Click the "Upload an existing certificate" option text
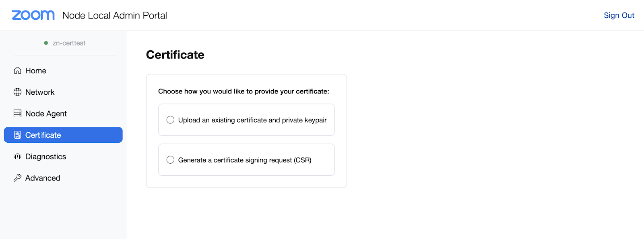This screenshot has height=239, width=644. (x=252, y=120)
